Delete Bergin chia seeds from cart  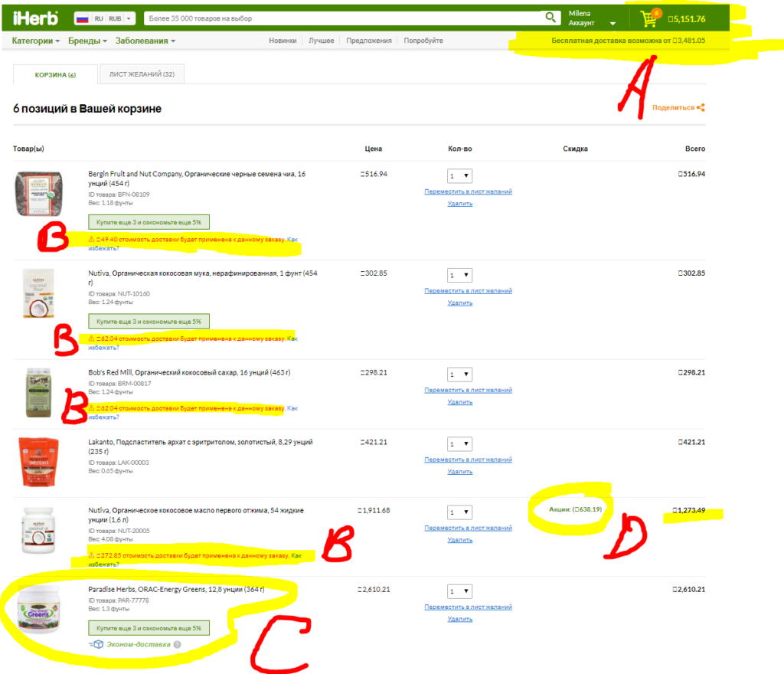tap(460, 204)
